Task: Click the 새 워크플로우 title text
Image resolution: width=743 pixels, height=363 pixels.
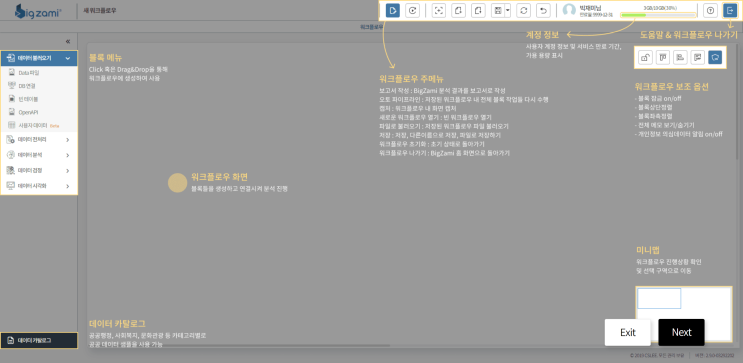Action: click(100, 10)
